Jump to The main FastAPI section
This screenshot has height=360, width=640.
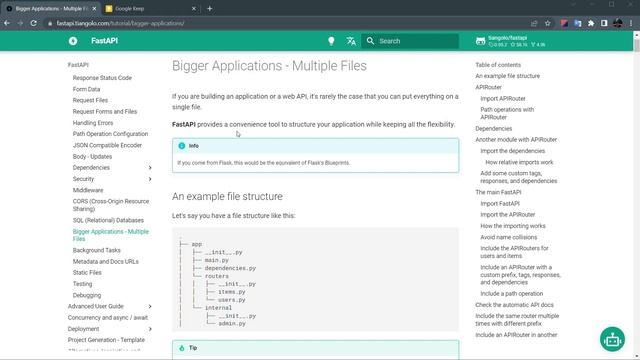pyautogui.click(x=498, y=192)
